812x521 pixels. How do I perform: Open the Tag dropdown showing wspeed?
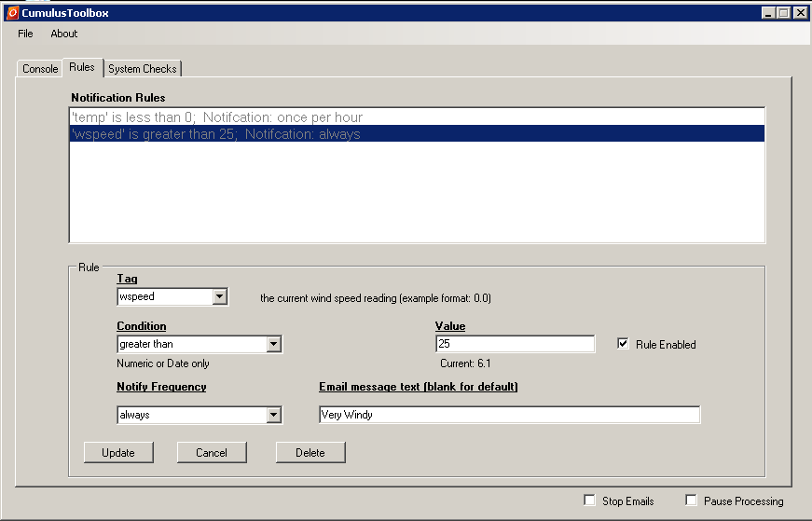pyautogui.click(x=219, y=297)
